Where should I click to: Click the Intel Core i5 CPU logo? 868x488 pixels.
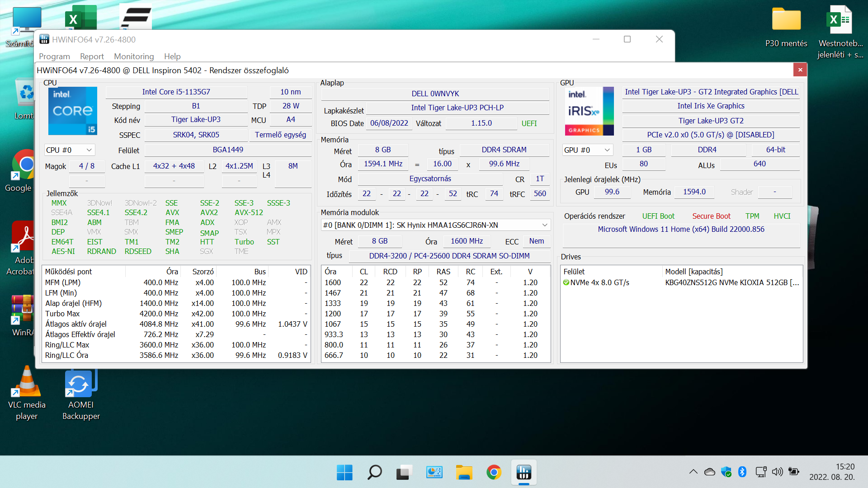click(72, 111)
